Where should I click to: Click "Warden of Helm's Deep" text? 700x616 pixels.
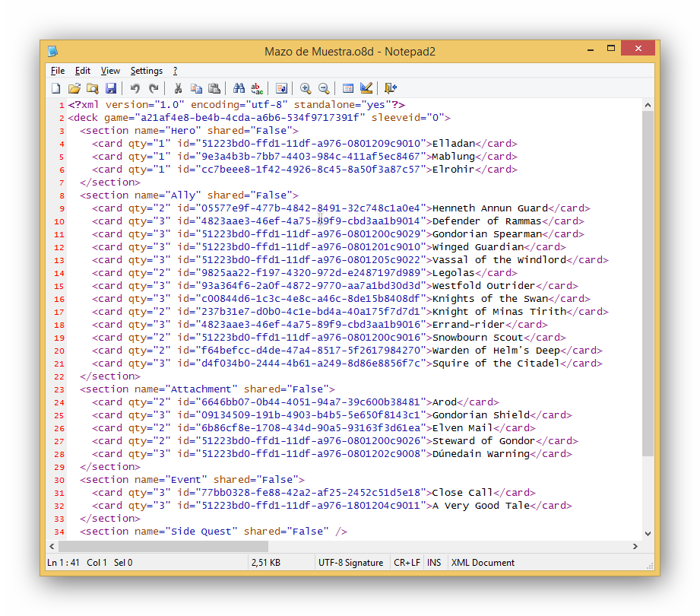496,351
